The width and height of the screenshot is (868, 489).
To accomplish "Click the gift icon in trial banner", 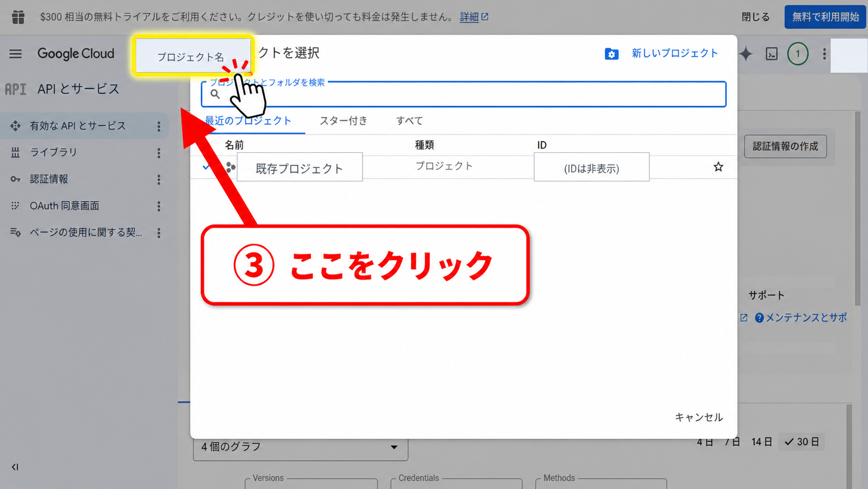I will [x=18, y=17].
